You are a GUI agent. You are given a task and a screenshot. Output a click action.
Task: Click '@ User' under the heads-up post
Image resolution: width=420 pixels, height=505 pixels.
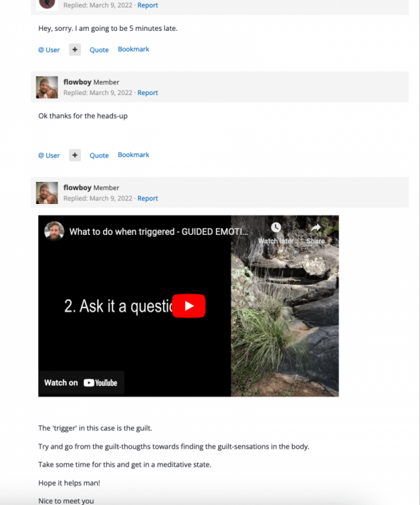pos(48,156)
